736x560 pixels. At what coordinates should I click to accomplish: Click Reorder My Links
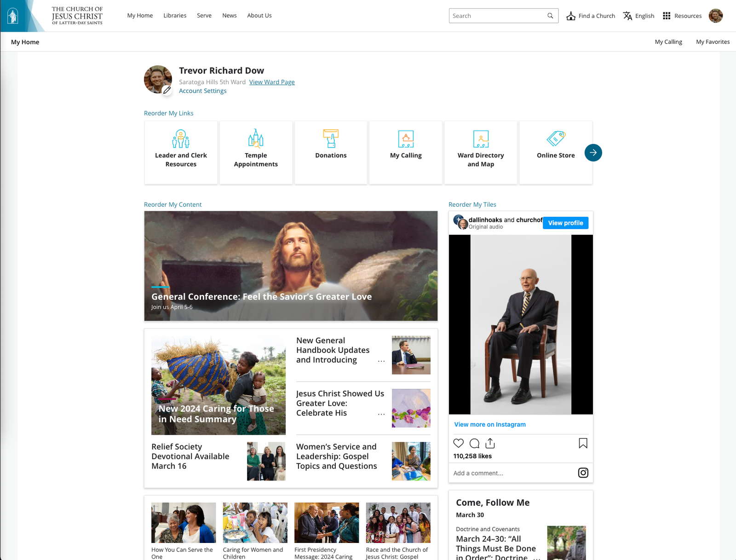click(168, 113)
